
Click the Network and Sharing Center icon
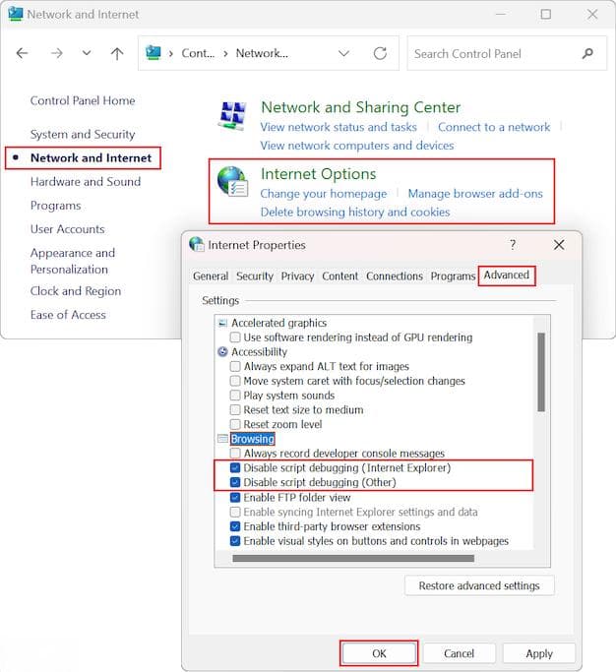232,116
